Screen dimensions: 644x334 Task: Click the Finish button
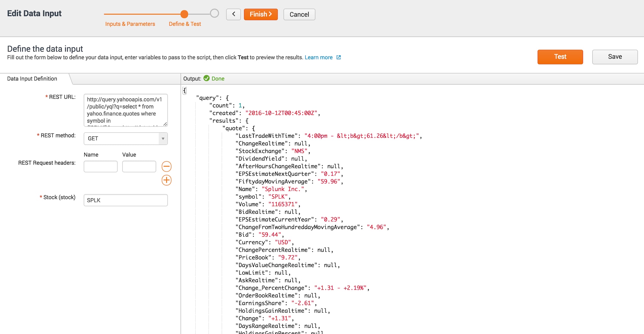point(261,14)
